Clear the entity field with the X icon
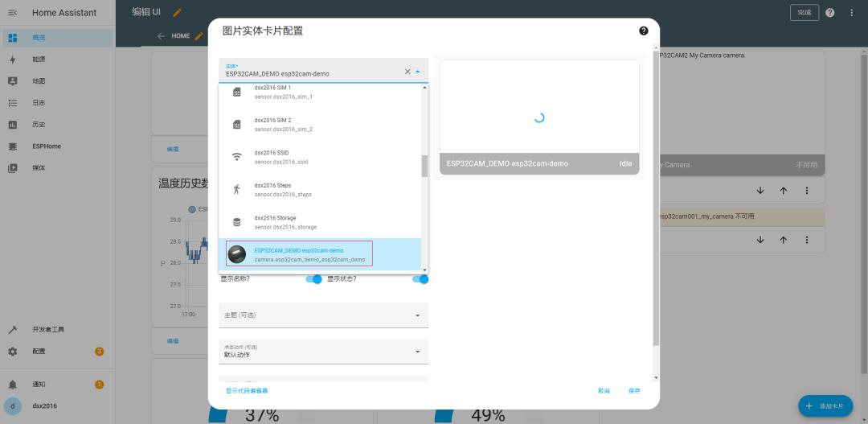The image size is (868, 424). point(407,72)
